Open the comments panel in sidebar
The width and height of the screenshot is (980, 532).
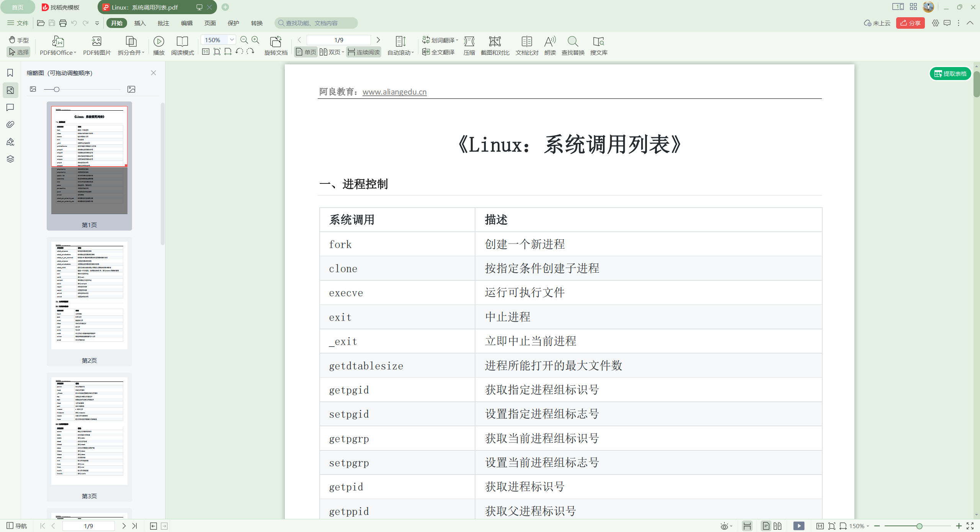(10, 107)
